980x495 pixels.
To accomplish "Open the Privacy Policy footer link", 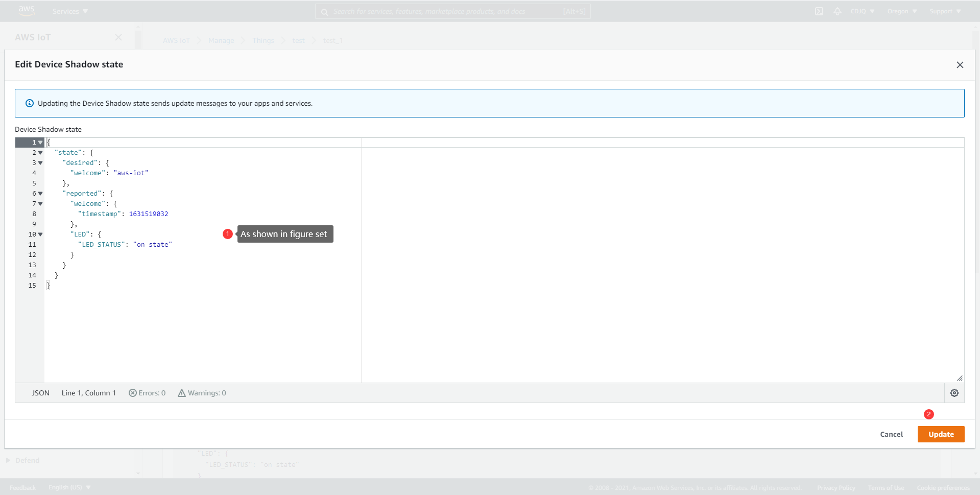I will tap(836, 488).
